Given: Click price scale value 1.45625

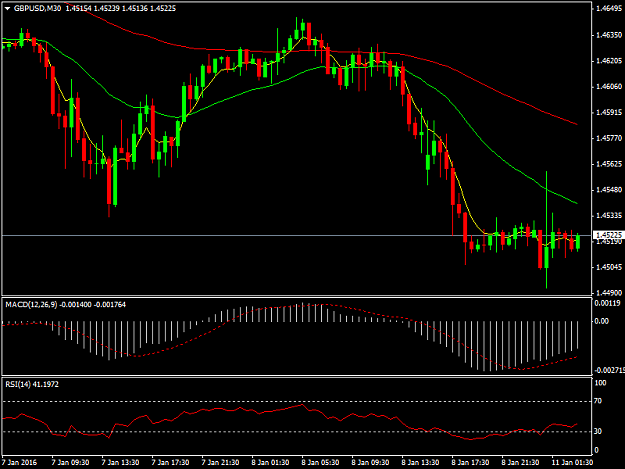Looking at the screenshot, I should (608, 164).
